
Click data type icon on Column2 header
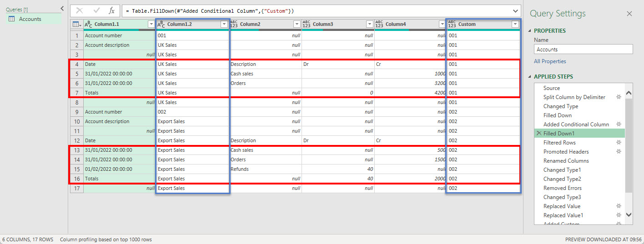(x=234, y=25)
